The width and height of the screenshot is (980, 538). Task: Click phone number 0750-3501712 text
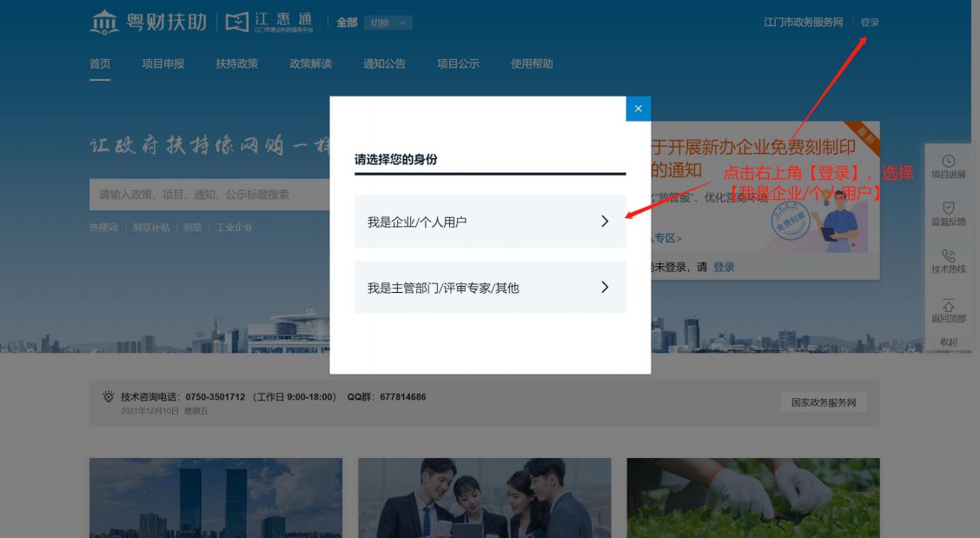pyautogui.click(x=215, y=396)
